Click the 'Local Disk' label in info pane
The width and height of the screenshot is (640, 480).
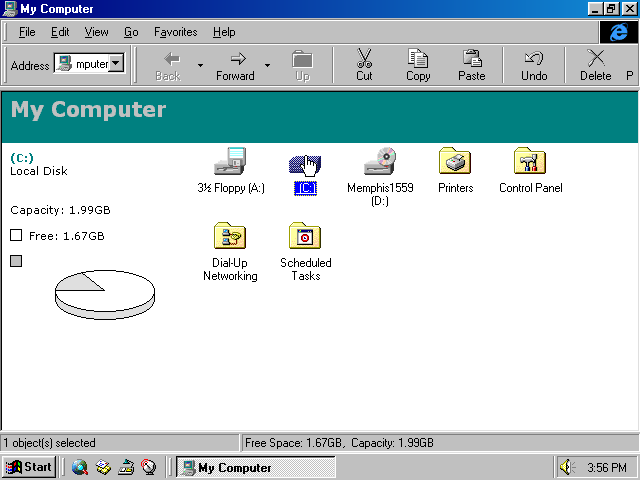(39, 171)
